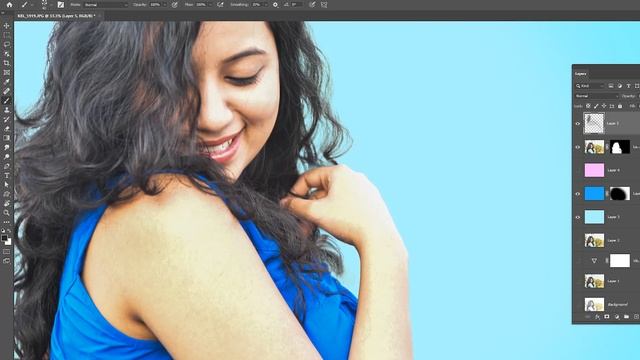Select the Eraser tool

pyautogui.click(x=7, y=129)
